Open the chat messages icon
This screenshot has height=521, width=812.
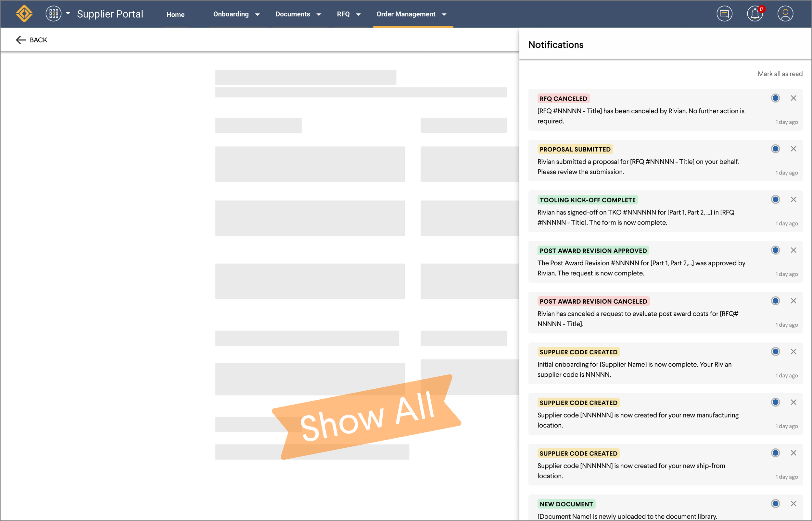click(x=724, y=14)
